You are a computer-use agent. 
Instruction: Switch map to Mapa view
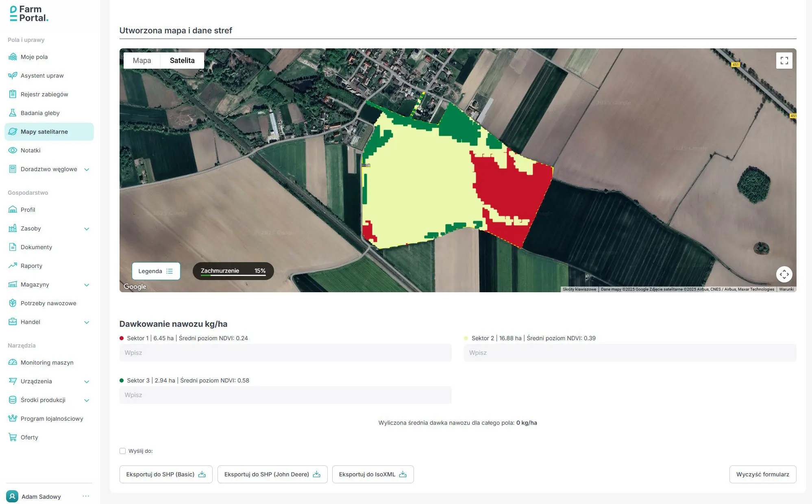point(142,61)
